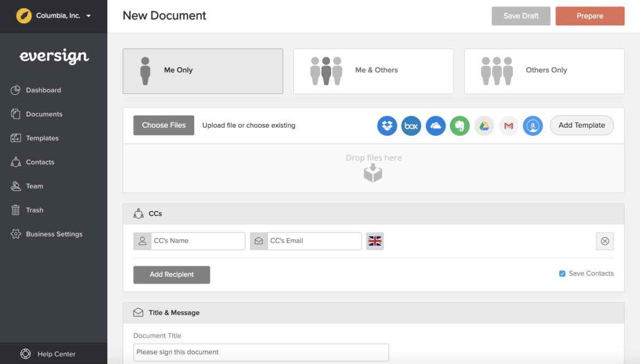Select a file from Google Drive

[484, 125]
